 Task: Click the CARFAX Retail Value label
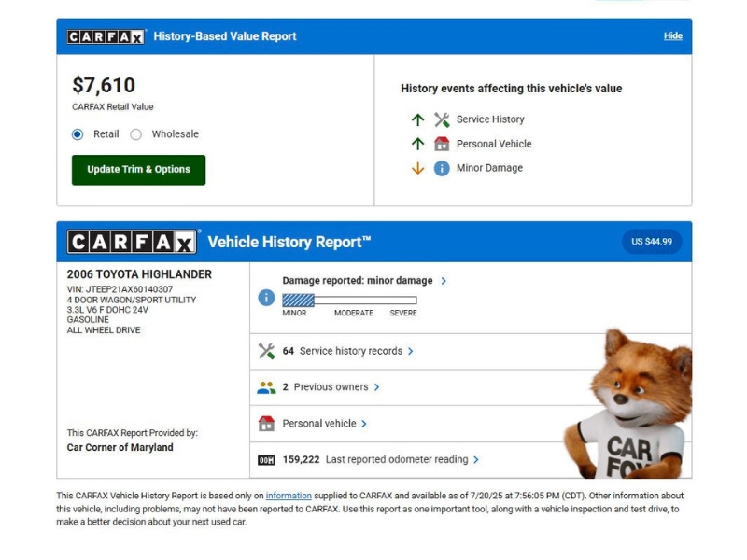click(113, 107)
